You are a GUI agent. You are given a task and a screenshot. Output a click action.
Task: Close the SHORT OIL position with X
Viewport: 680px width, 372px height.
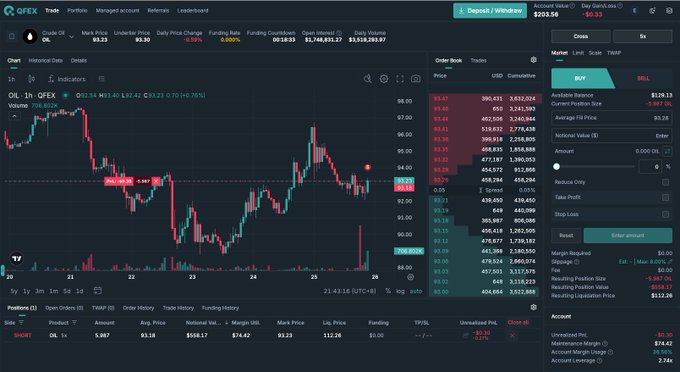click(x=512, y=335)
